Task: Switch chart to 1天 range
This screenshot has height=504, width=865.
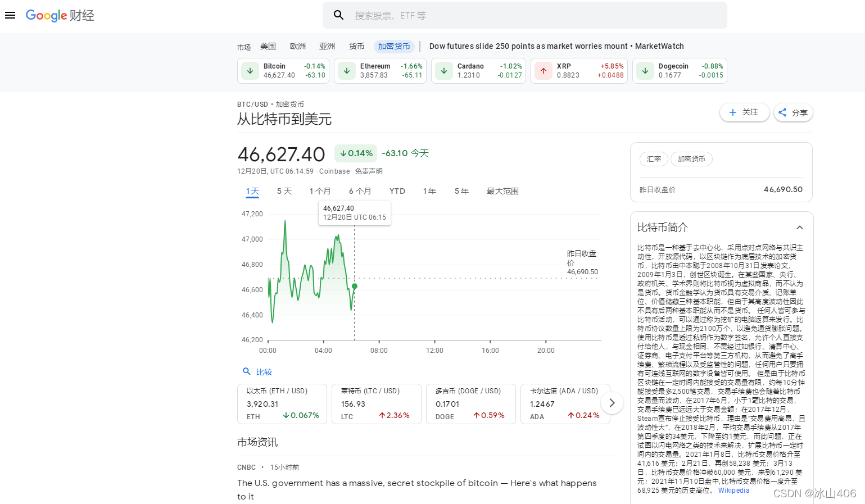Action: pyautogui.click(x=252, y=191)
